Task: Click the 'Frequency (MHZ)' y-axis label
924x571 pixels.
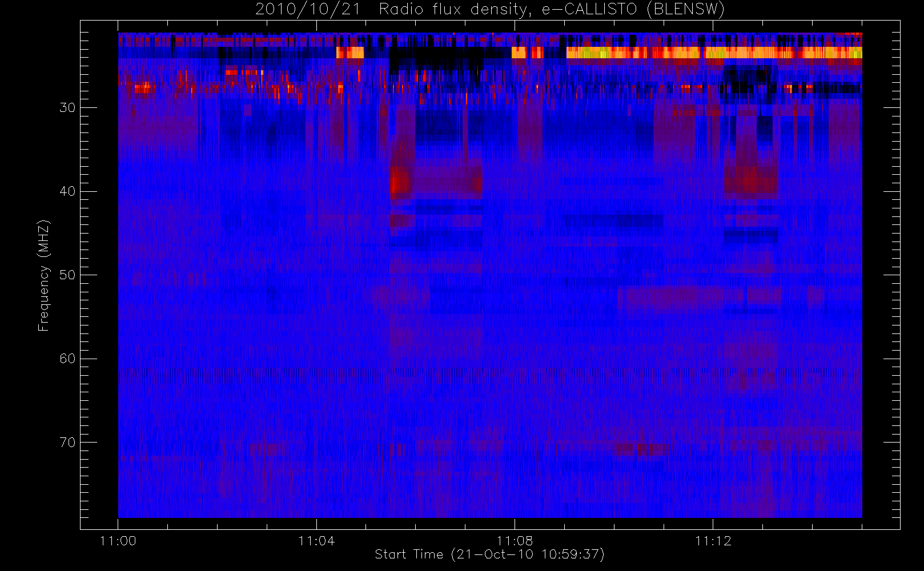Action: point(44,275)
